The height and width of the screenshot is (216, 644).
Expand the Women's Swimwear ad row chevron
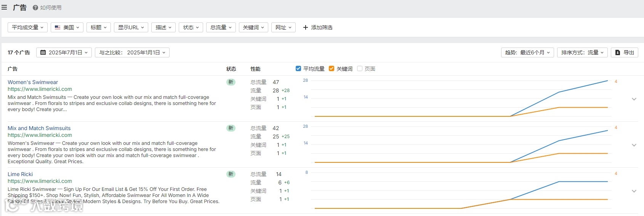tap(634, 99)
